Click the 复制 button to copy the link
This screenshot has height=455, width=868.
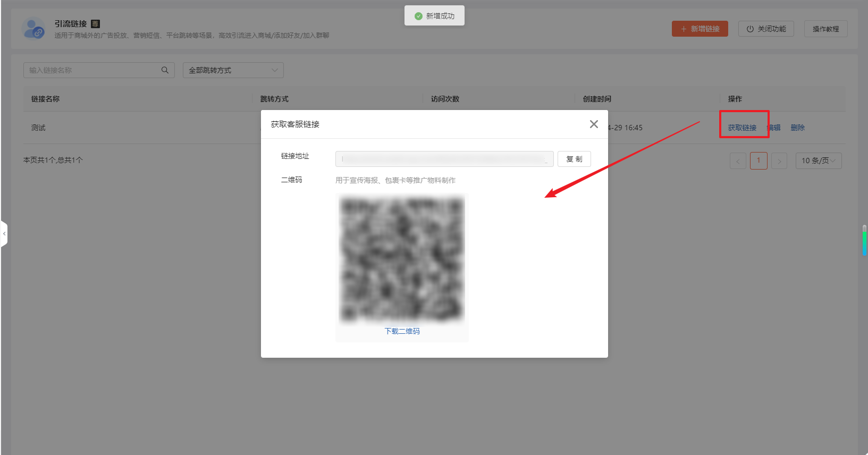click(574, 159)
